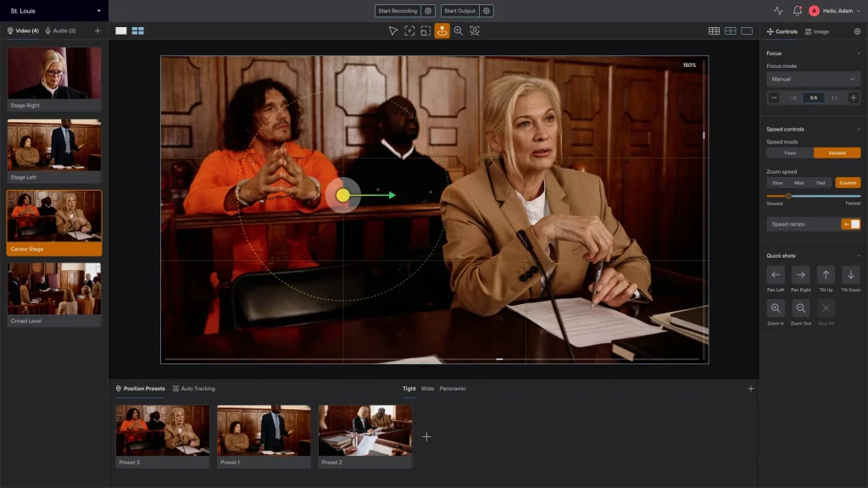
Task: Select the Tight preset group
Action: point(409,388)
